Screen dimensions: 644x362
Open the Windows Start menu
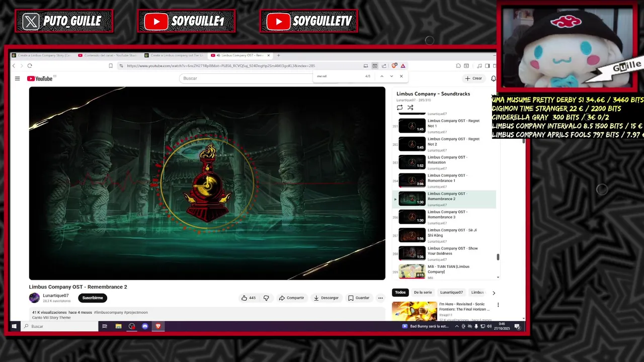tap(14, 326)
